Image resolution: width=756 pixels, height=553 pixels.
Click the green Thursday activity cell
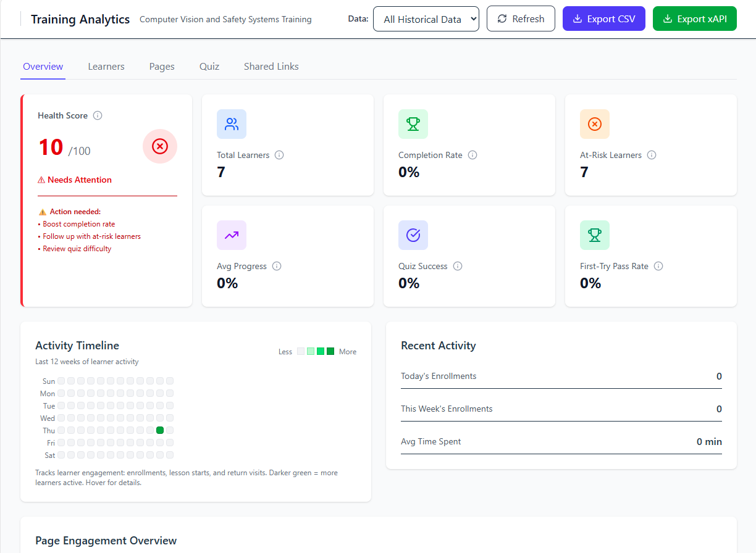[160, 430]
